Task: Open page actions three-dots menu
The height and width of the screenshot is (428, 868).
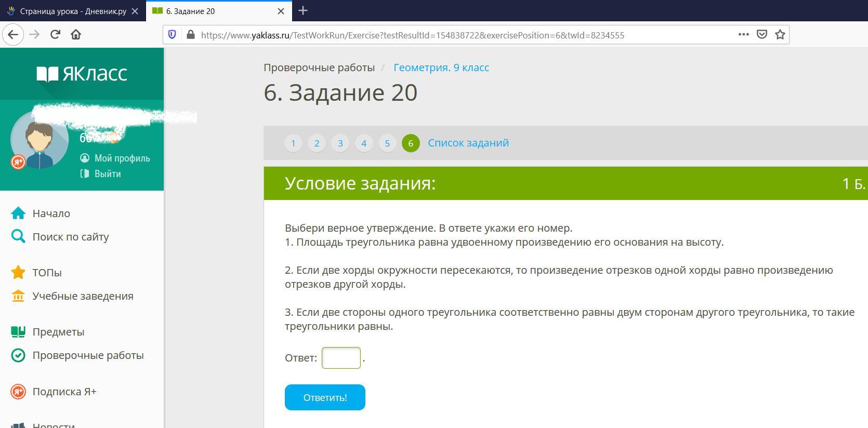Action: (744, 34)
